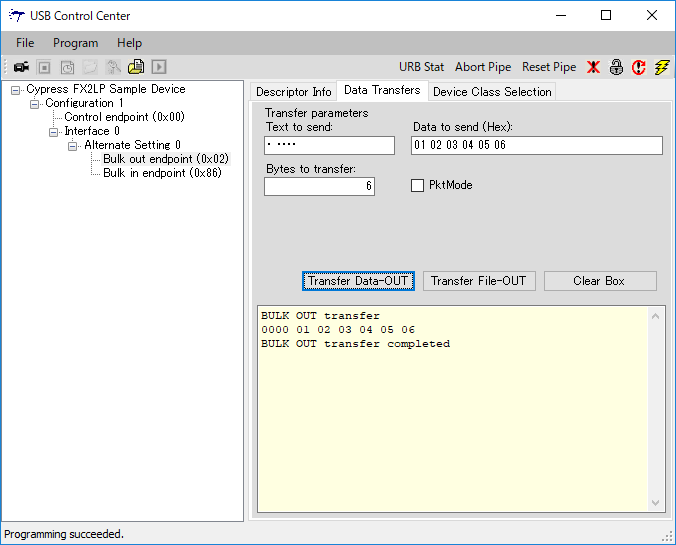Click Abort Pipe in the toolbar
Viewport: 676px width, 545px height.
(483, 67)
